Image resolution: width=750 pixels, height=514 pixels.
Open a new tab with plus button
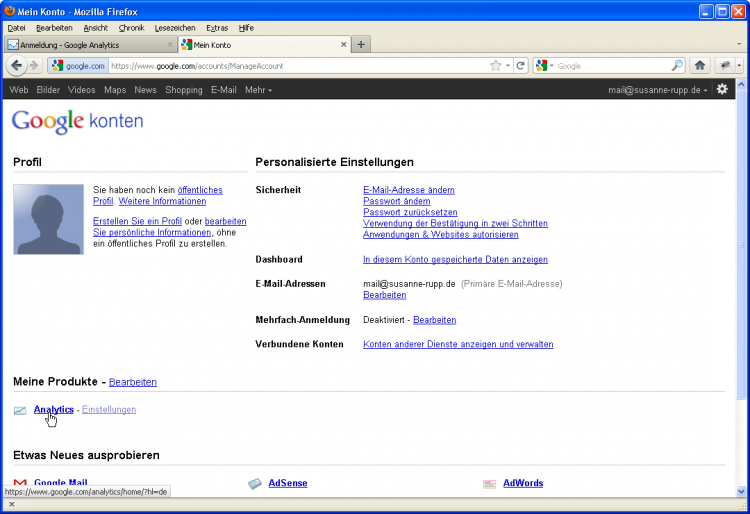pos(361,45)
